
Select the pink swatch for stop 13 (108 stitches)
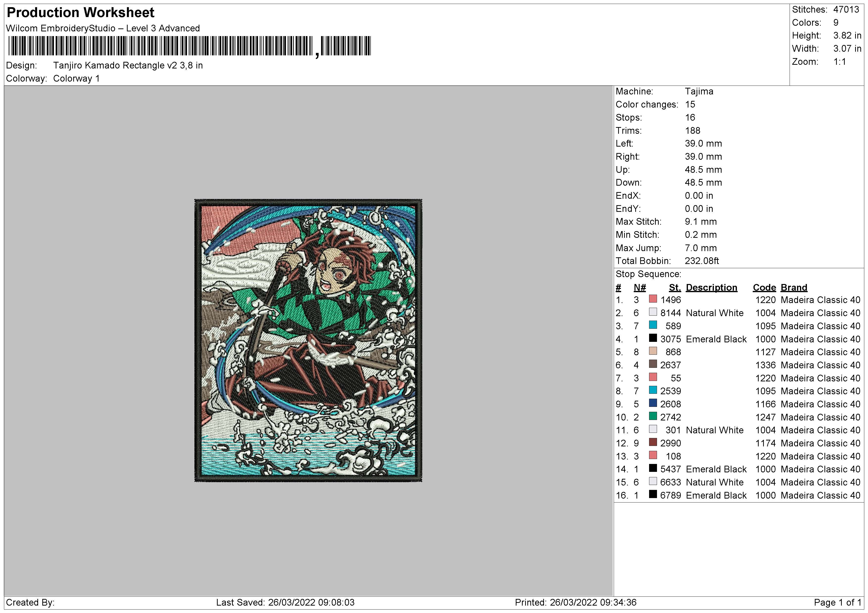[653, 455]
